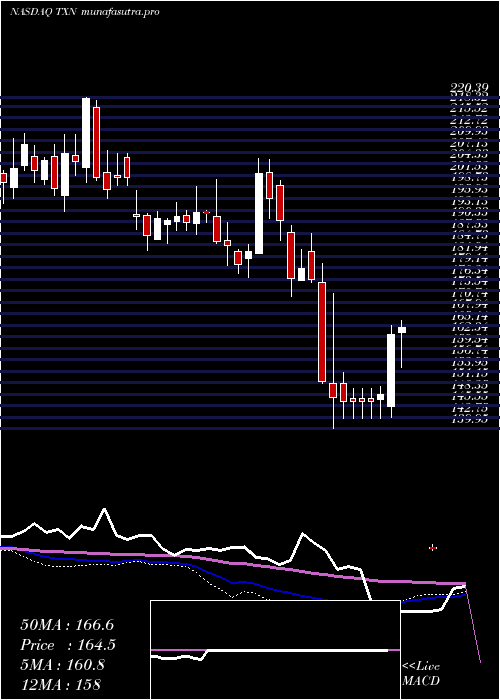Click the red cross marker in indicator area
The image size is (500, 700).
pyautogui.click(x=433, y=547)
